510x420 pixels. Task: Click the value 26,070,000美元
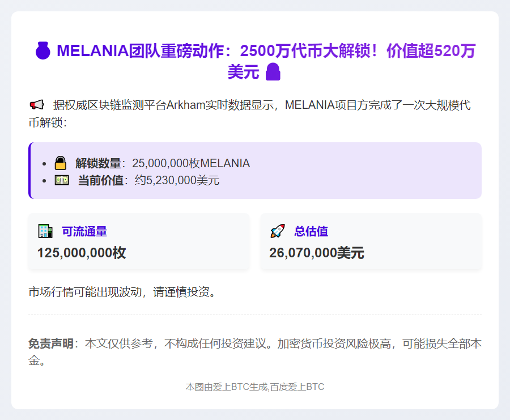(316, 253)
